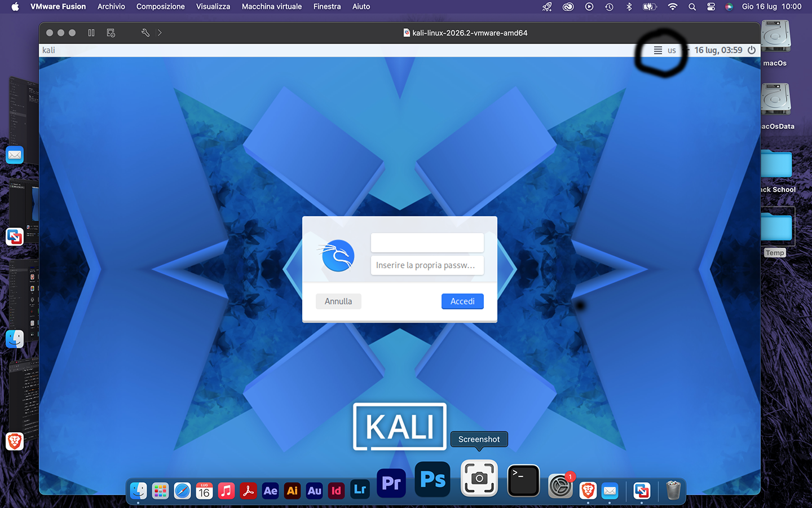
Task: Open the Kali power menu icon
Action: click(x=752, y=50)
